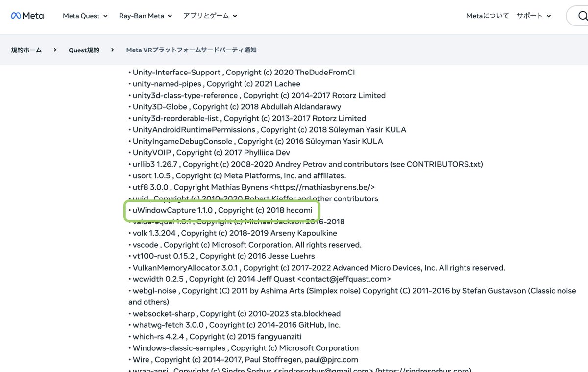Open the Quest規約 breadcrumb link

[x=84, y=50]
